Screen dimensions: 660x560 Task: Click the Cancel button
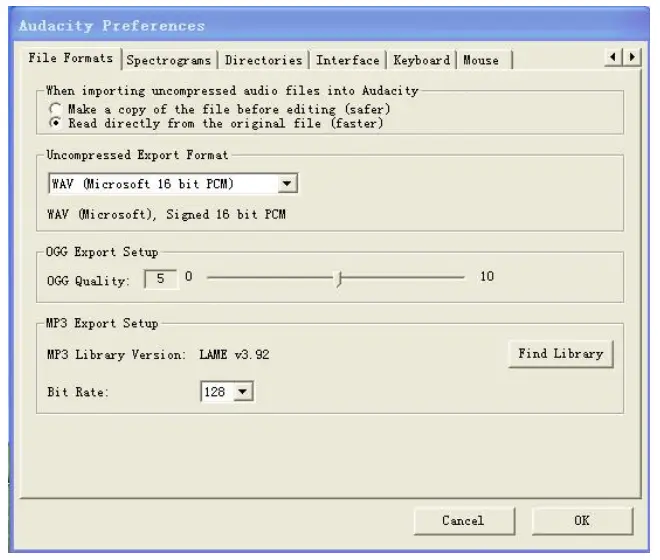464,521
